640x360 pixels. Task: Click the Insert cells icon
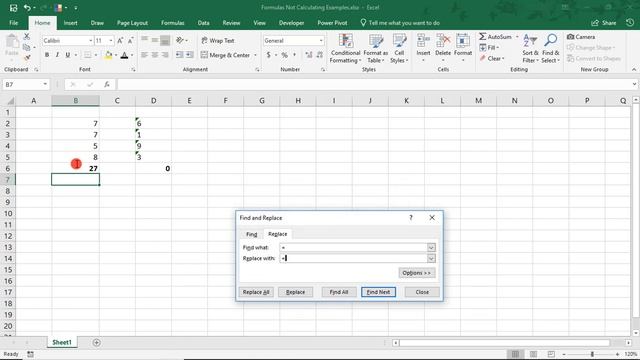click(x=423, y=41)
